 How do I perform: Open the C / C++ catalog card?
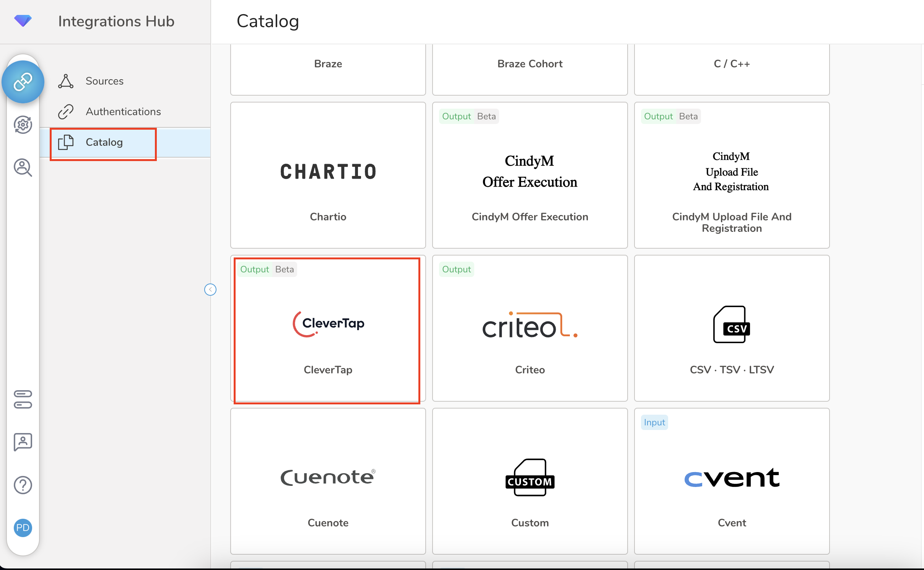click(x=732, y=69)
